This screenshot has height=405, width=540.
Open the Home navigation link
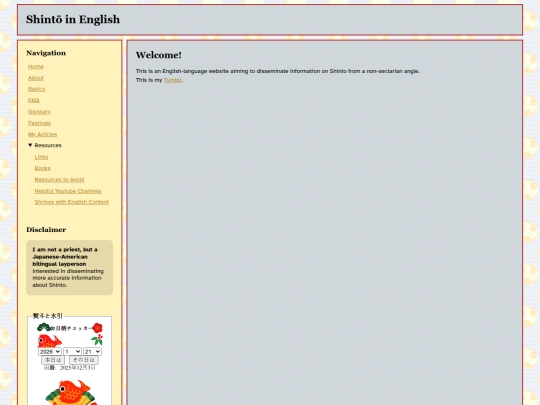(x=36, y=66)
